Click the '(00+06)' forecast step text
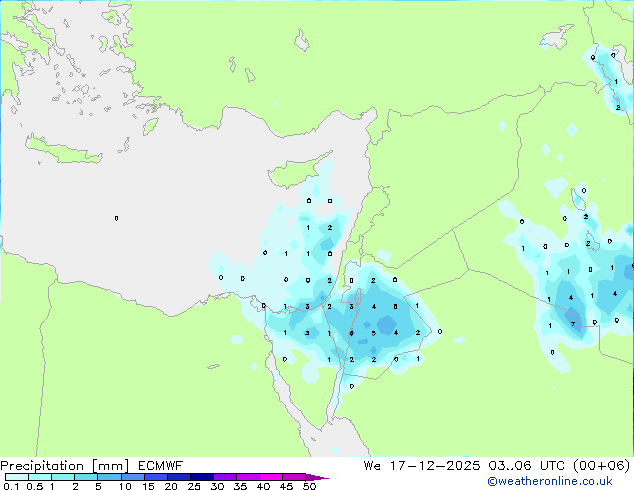Image resolution: width=634 pixels, height=490 pixels. 601,466
